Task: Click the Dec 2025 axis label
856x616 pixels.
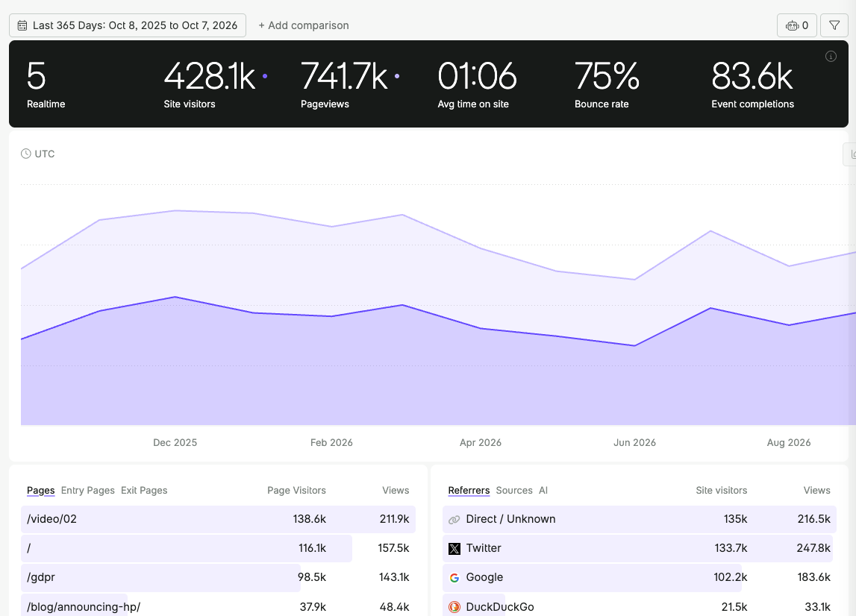Action: 175,442
